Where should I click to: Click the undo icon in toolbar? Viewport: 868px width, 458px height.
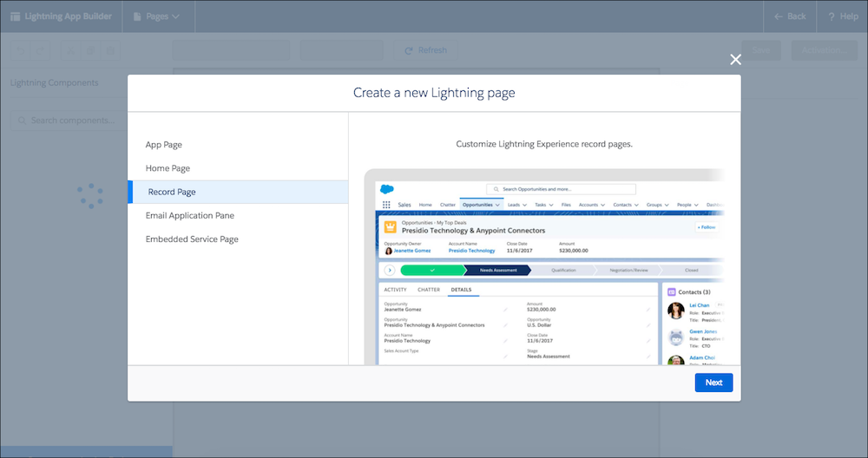21,50
